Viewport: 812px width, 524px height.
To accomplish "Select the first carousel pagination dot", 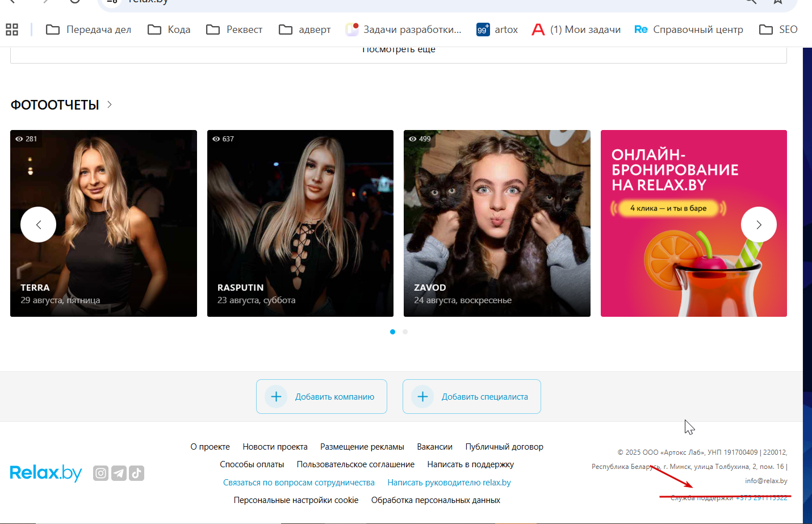I will (x=392, y=332).
